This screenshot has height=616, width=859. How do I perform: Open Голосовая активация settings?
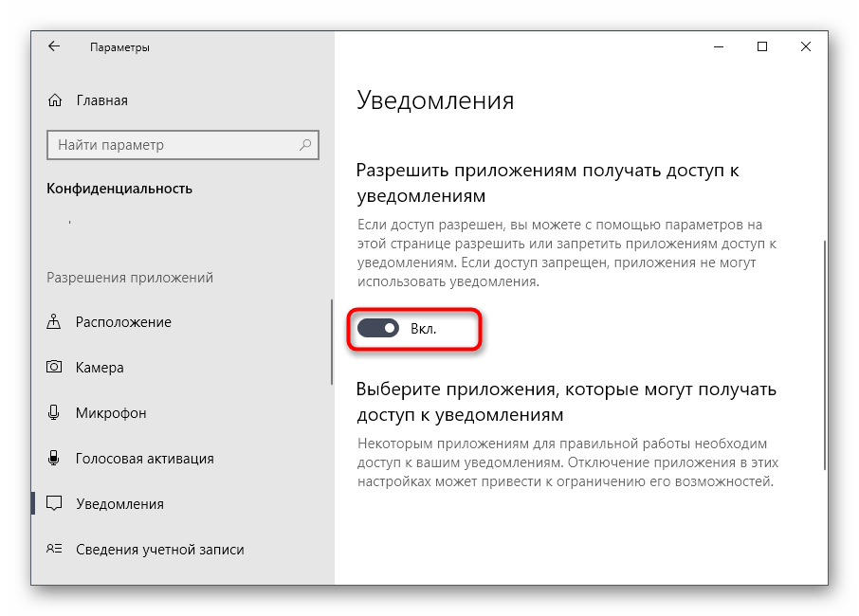coord(145,459)
